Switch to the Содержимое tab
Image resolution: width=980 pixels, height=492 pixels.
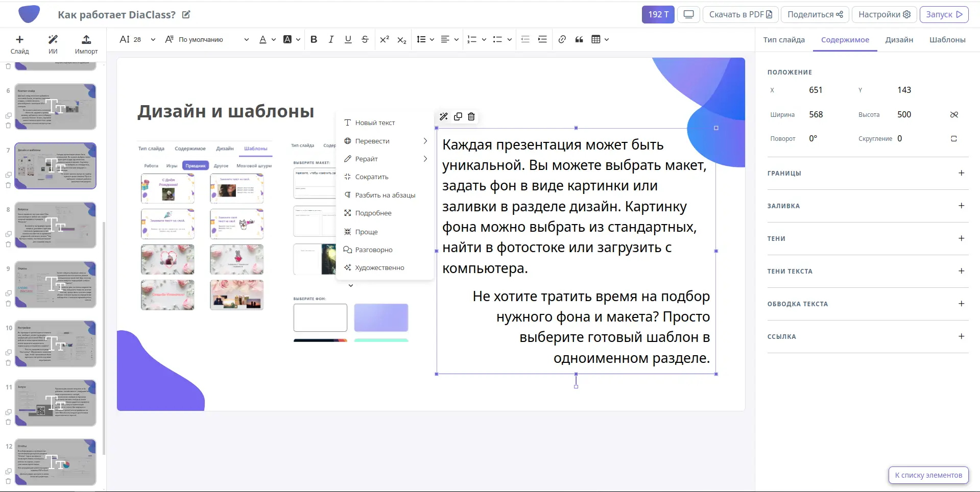(x=845, y=40)
